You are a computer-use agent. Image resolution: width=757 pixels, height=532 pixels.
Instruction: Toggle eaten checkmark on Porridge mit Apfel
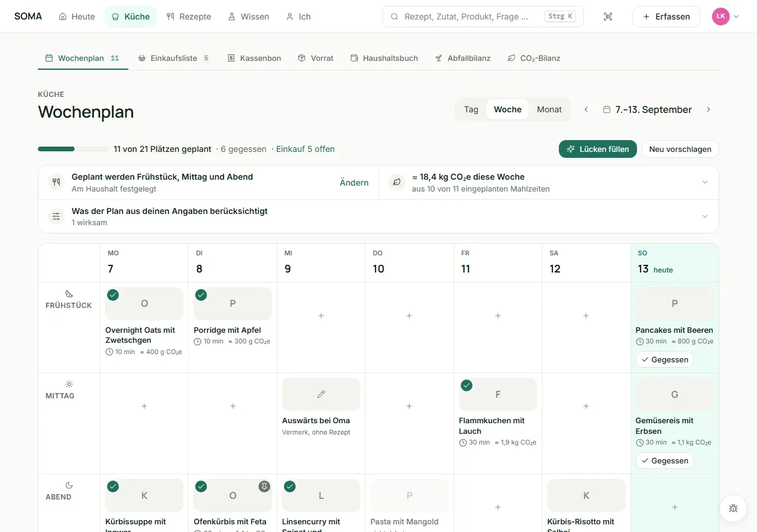(201, 295)
